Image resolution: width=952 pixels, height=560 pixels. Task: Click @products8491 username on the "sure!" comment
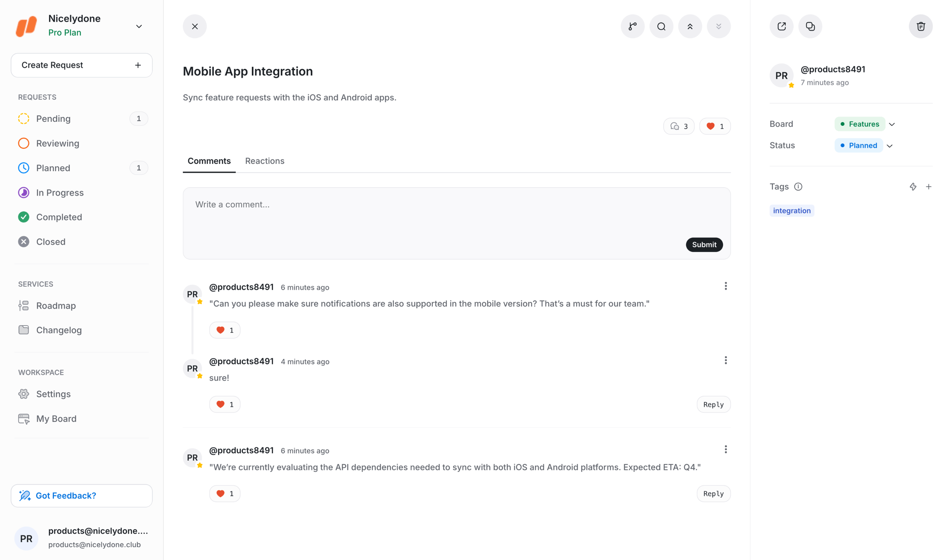(x=241, y=361)
